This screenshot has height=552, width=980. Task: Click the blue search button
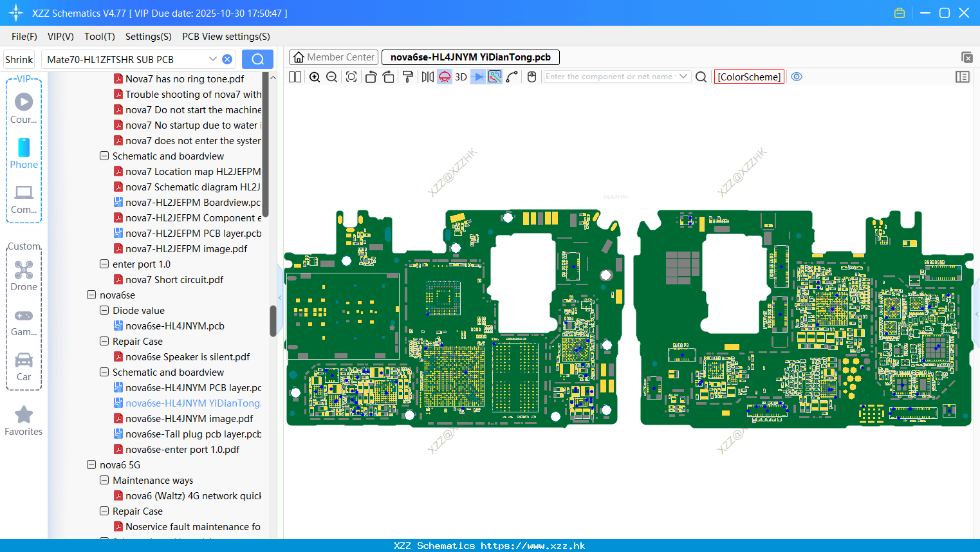click(257, 59)
